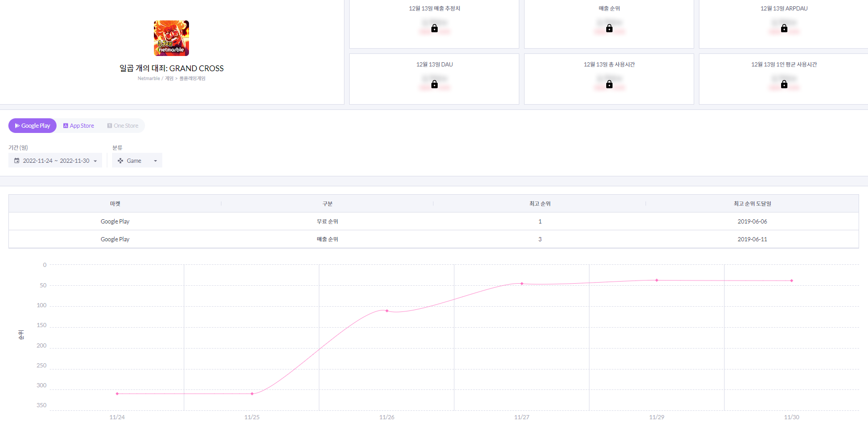The width and height of the screenshot is (868, 425).
Task: Click the gamepad icon in category dropdown
Action: tap(120, 161)
